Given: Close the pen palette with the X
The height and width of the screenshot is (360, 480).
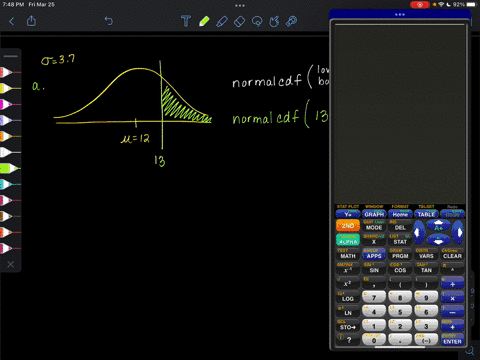Looking at the screenshot, I should (x=11, y=264).
